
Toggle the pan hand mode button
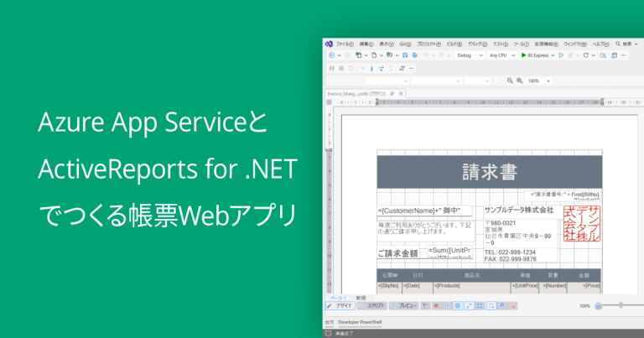coord(502,306)
